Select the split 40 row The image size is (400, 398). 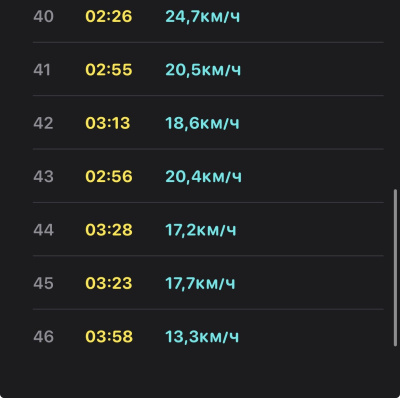tap(208, 16)
